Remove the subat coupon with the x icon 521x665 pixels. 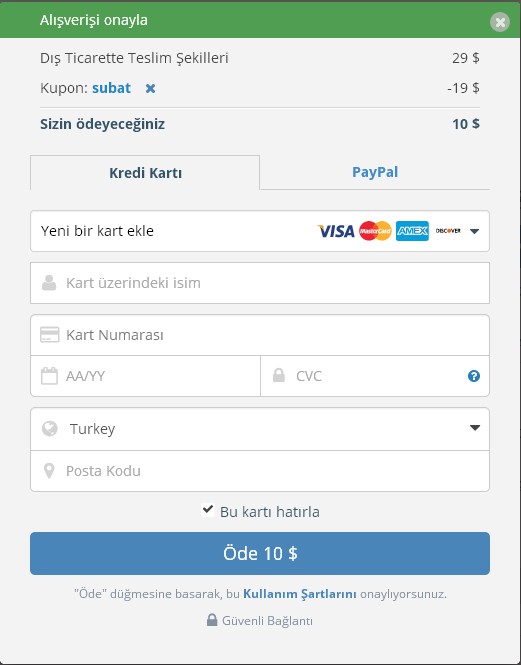click(x=150, y=88)
